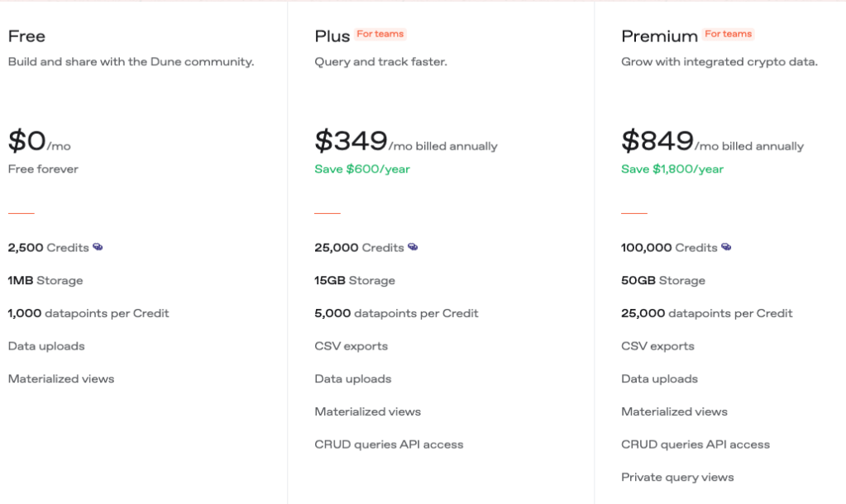Click the $0 Free plan price
Screen dimensions: 846x504
[x=26, y=141]
